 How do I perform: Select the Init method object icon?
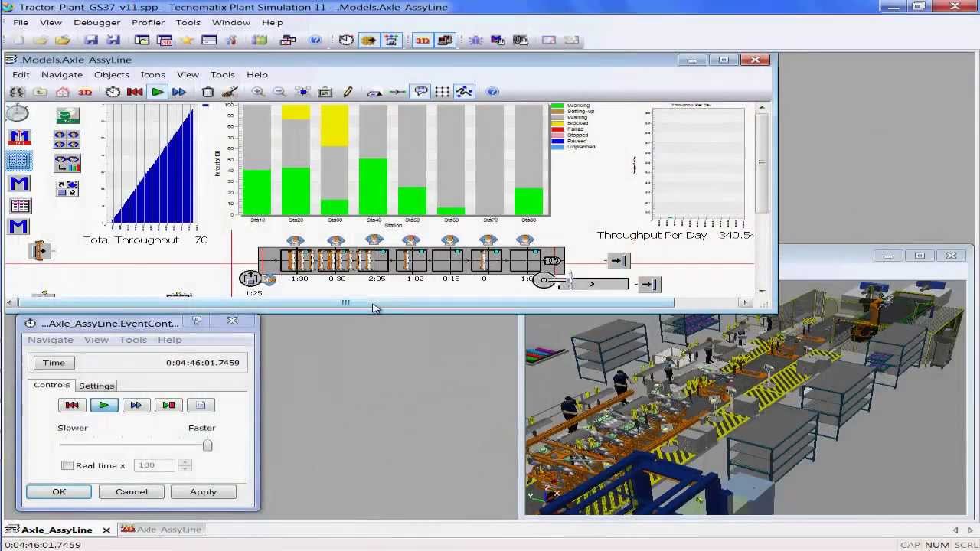coord(19,138)
